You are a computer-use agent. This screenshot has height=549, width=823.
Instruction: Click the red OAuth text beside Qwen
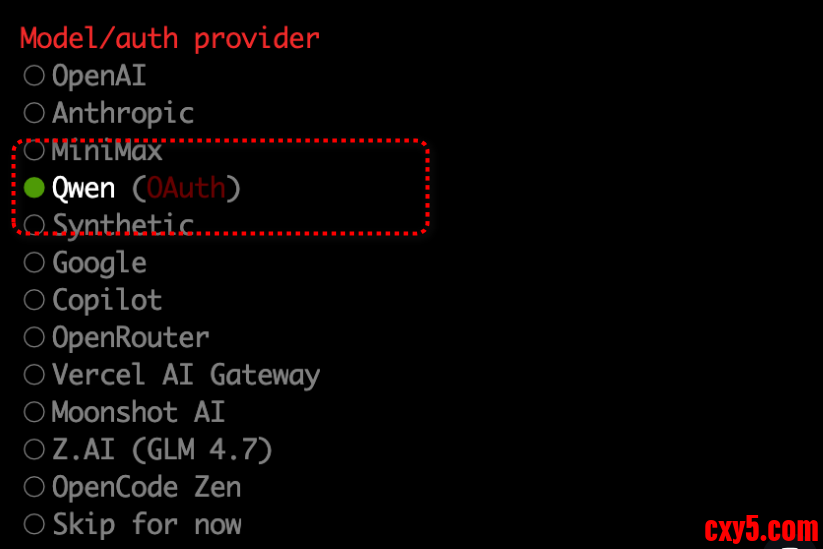[x=187, y=188]
